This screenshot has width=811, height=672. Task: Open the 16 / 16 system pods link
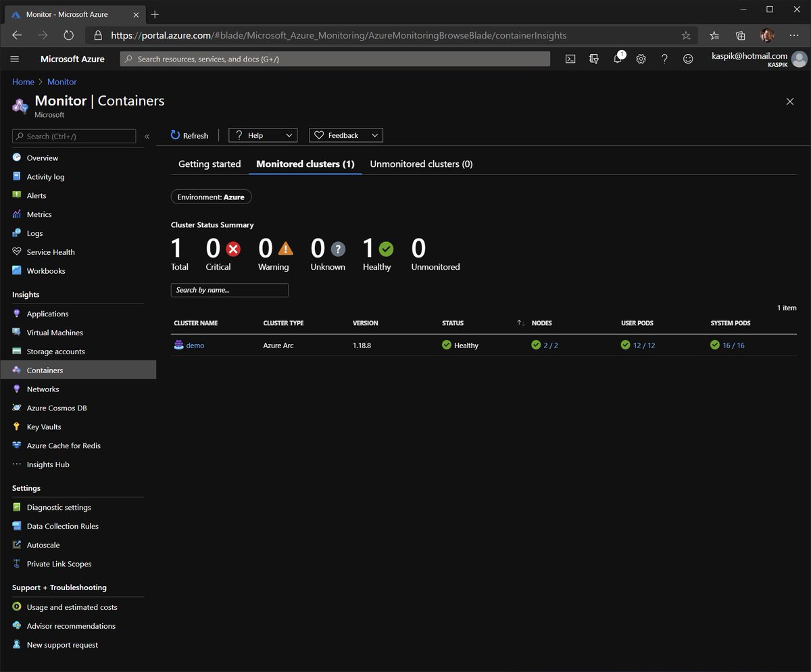[733, 345]
